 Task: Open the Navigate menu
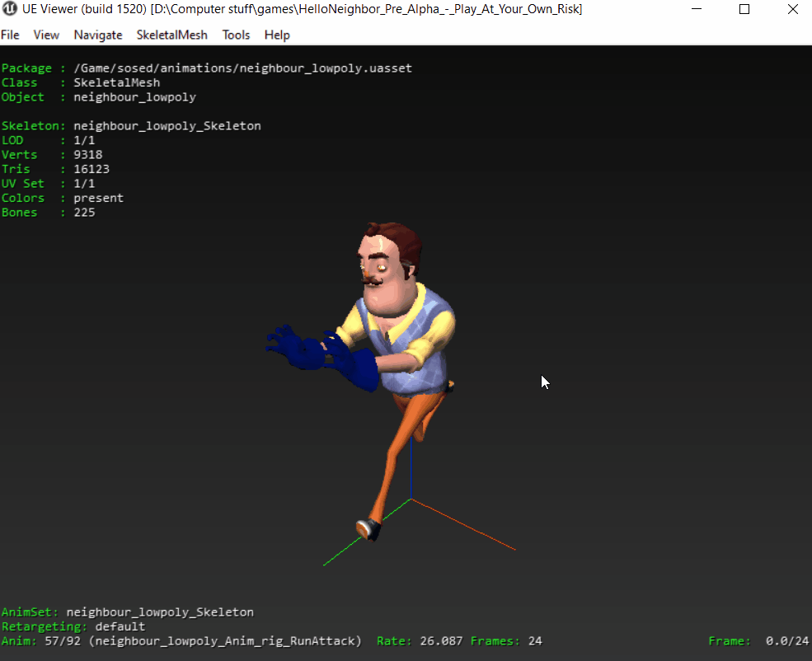(x=97, y=35)
